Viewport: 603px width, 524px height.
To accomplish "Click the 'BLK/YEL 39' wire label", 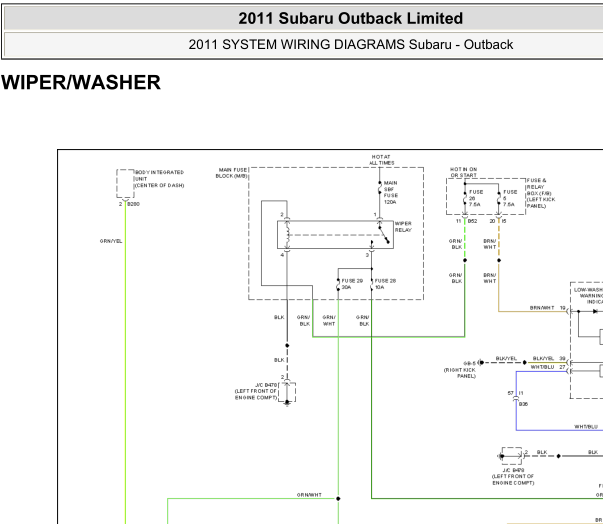I will pyautogui.click(x=549, y=358).
